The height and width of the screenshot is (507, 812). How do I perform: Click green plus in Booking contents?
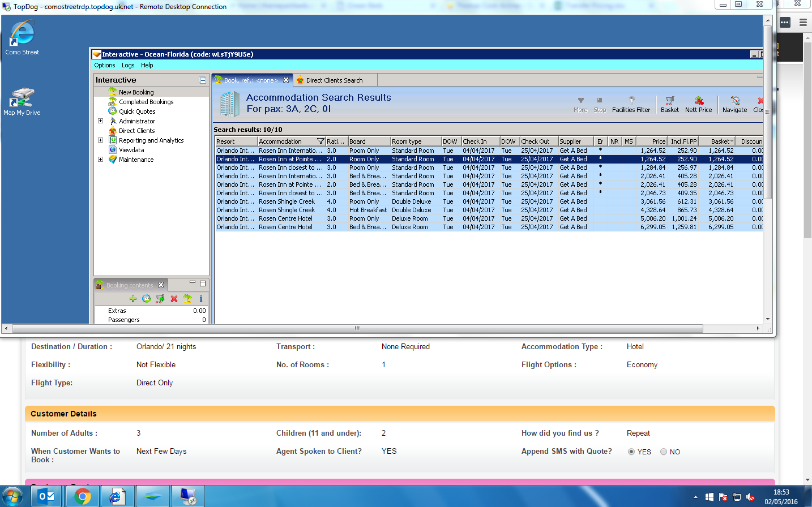point(133,299)
